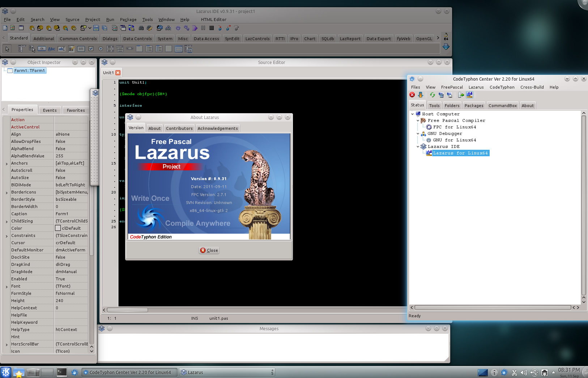Screen dimensions: 588x378
Task: Open the FreePascal menu in CodeTyphon Center
Action: pyautogui.click(x=452, y=87)
